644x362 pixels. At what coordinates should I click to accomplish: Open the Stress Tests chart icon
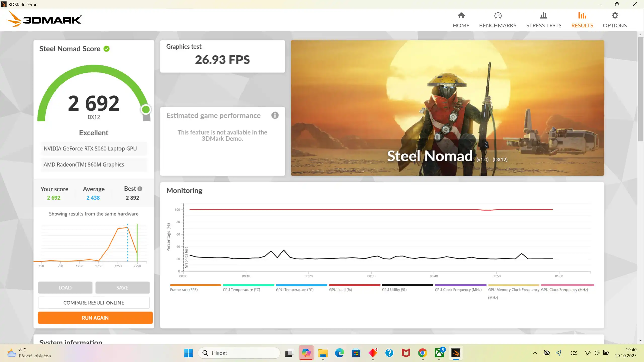coord(544,16)
